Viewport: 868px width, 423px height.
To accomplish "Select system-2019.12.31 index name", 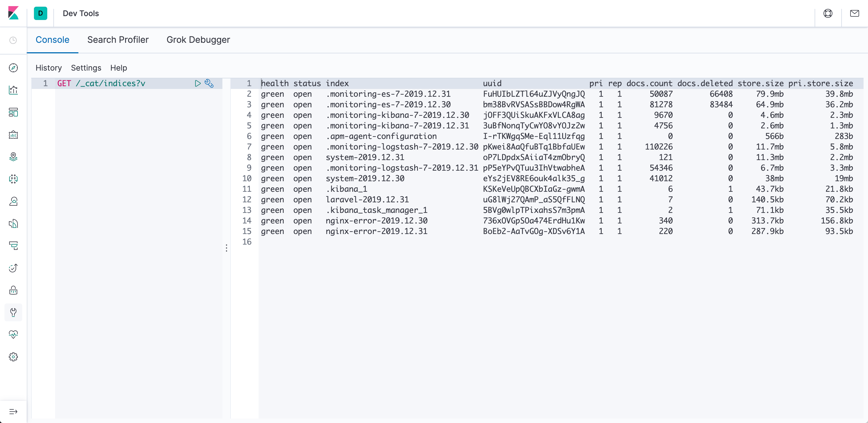I will tap(365, 157).
